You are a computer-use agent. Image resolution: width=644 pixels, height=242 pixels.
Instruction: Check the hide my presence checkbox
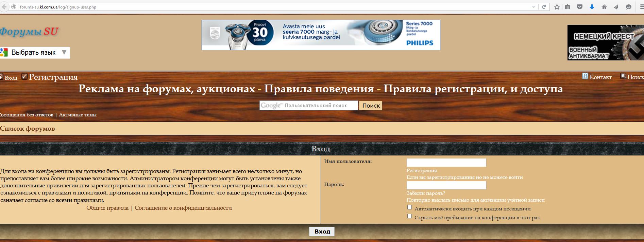(409, 216)
